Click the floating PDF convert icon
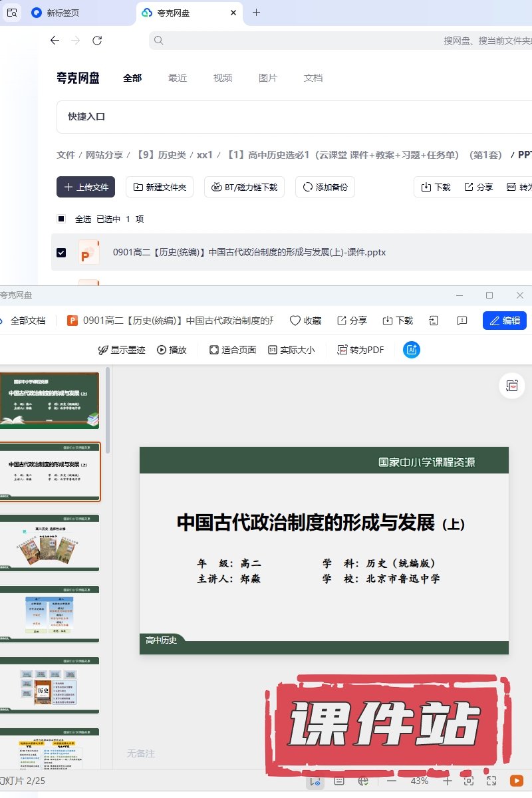This screenshot has width=532, height=798. pos(511,386)
